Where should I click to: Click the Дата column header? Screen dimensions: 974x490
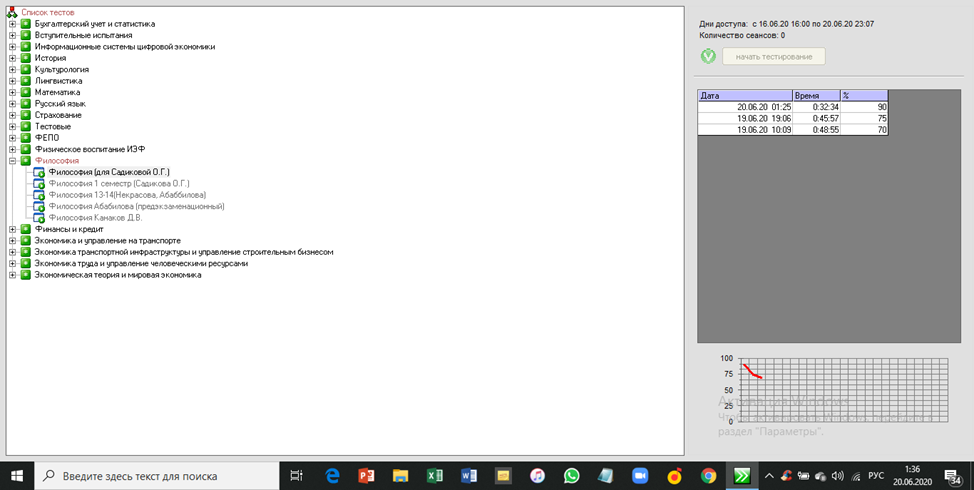coord(745,96)
